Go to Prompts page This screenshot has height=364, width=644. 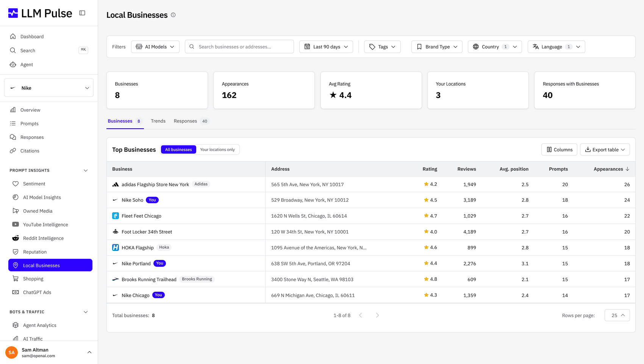49,124
